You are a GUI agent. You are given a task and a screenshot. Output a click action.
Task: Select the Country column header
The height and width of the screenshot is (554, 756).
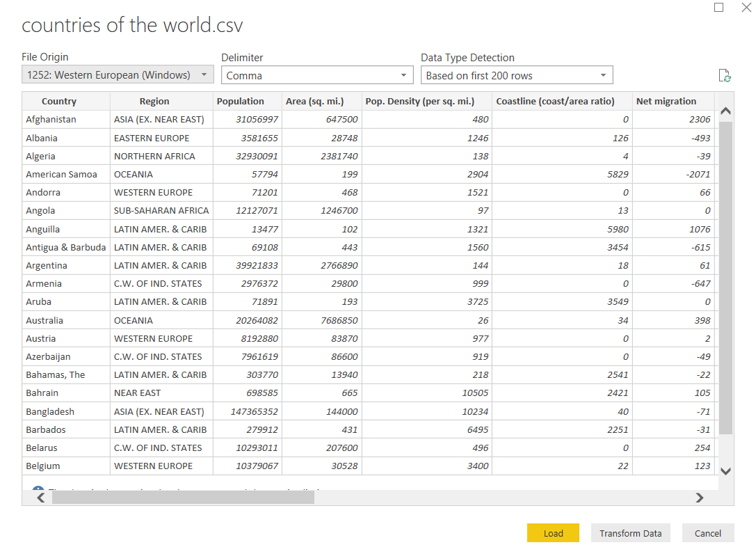[x=59, y=102]
